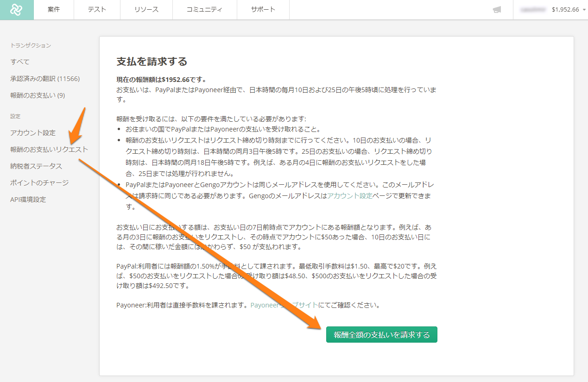The width and height of the screenshot is (588, 382).
Task: Open the リソース tab
Action: pos(146,10)
